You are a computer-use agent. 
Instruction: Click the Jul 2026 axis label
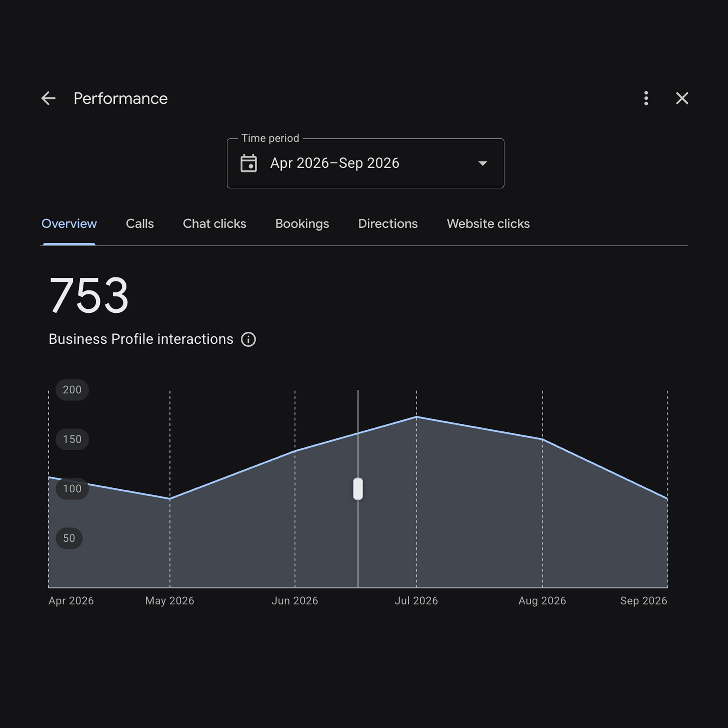416,601
